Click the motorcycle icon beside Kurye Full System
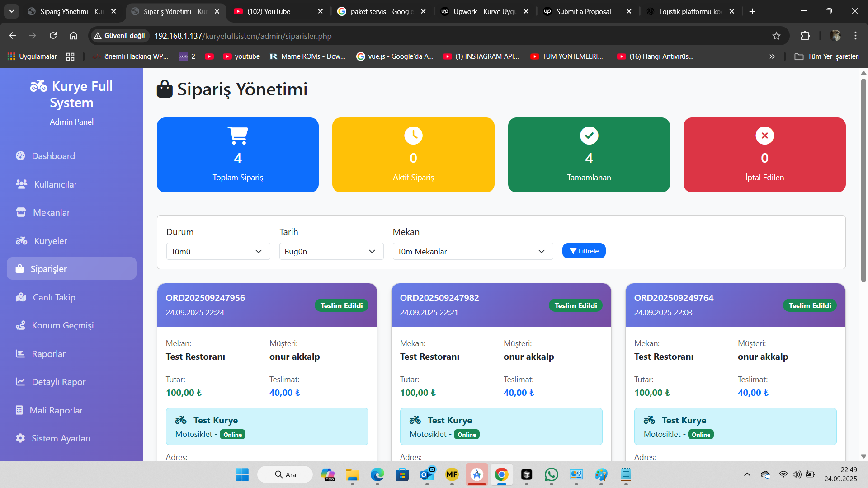The width and height of the screenshot is (868, 488). click(x=38, y=85)
